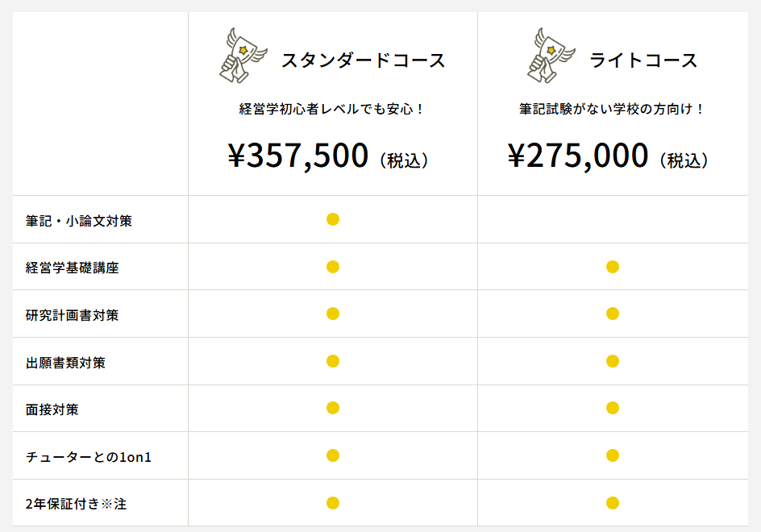This screenshot has width=761, height=532.
Task: Click Standard course dot for 面接対策
Action: [333, 408]
